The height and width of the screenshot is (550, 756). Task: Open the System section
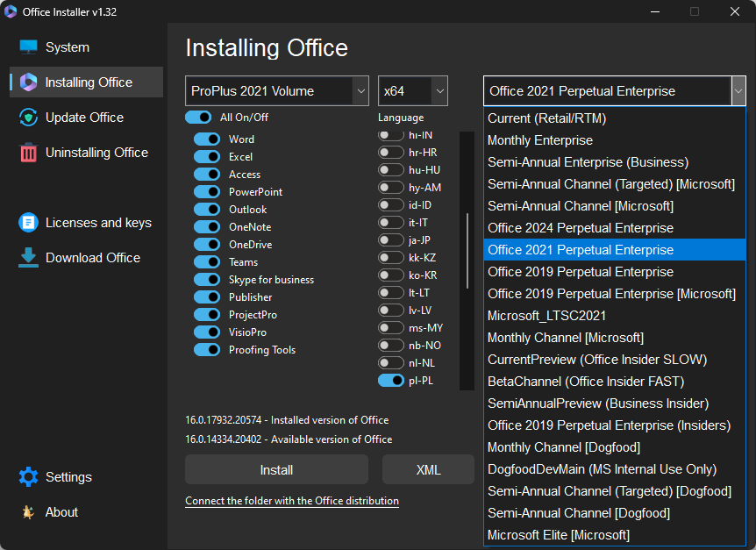[86, 47]
